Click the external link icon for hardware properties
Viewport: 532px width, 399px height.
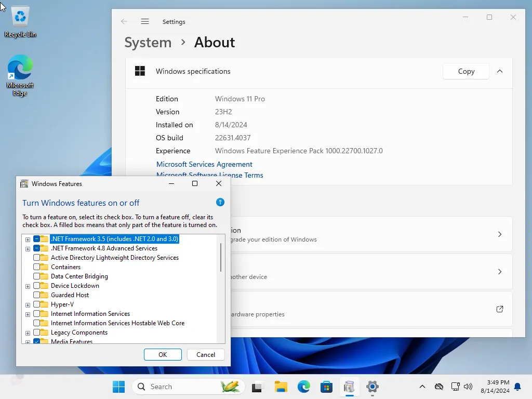tap(500, 309)
